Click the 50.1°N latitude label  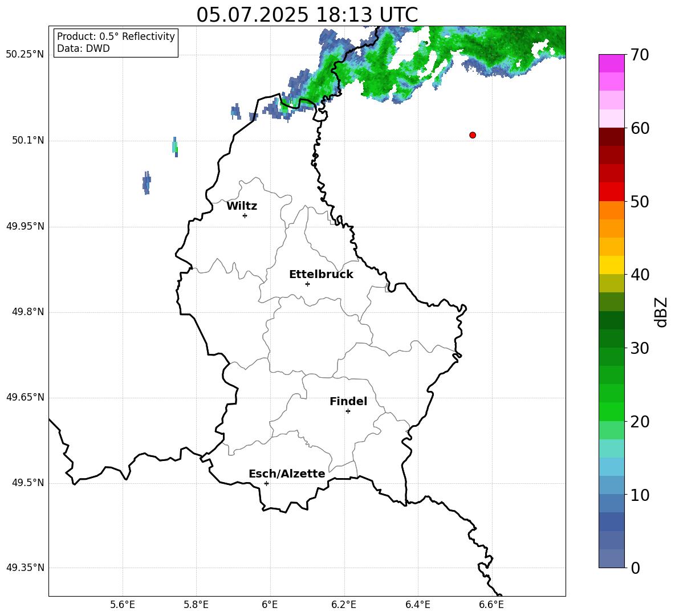coord(29,140)
